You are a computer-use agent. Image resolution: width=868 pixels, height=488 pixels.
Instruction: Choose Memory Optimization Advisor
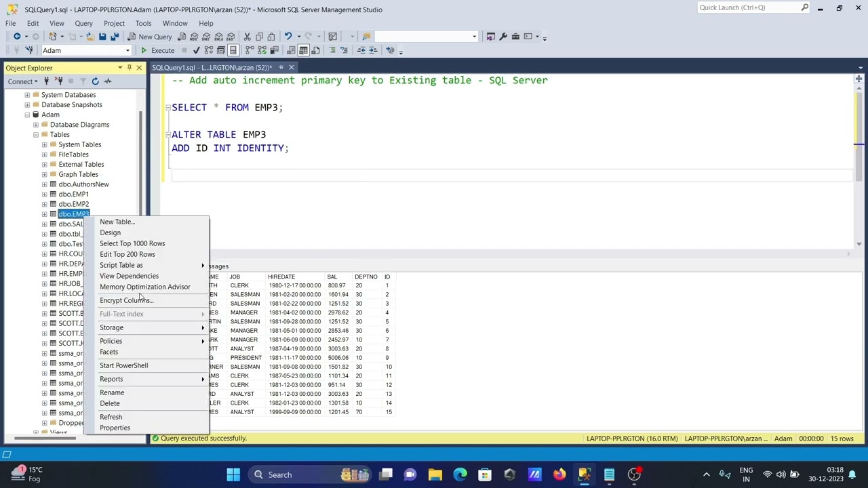point(146,287)
